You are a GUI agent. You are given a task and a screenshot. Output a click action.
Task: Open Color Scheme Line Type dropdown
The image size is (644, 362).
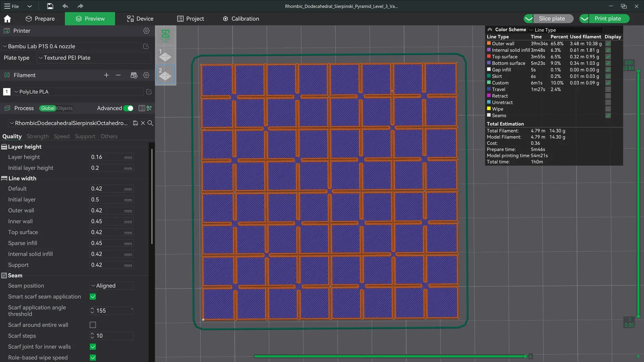[x=566, y=30]
